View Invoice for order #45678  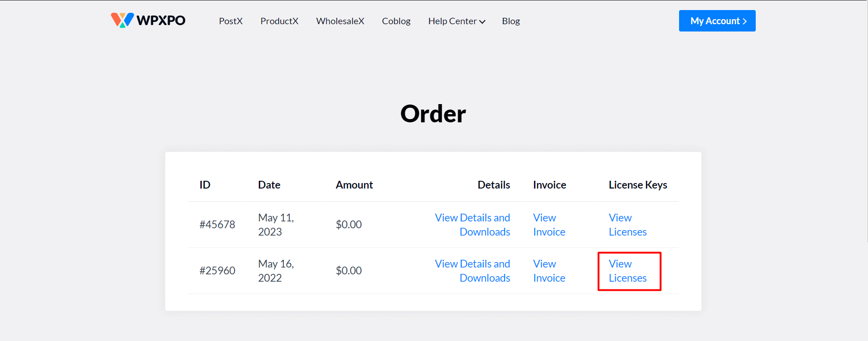point(549,225)
